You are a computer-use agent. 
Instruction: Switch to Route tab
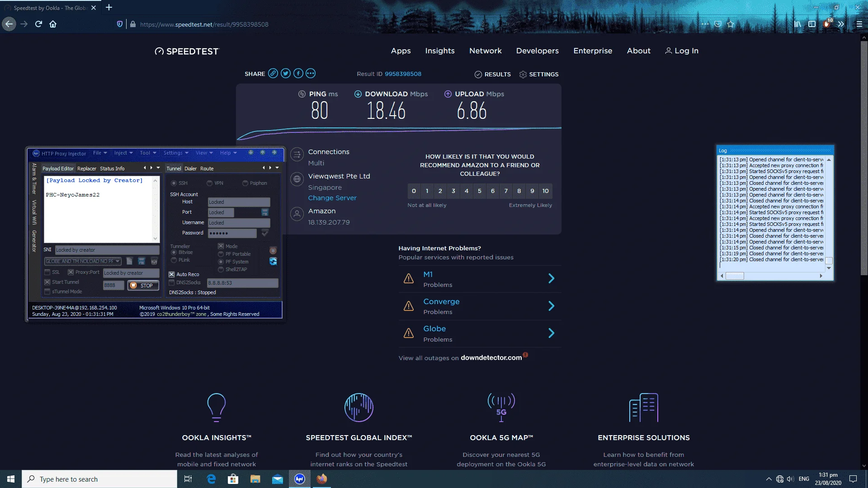pos(207,169)
